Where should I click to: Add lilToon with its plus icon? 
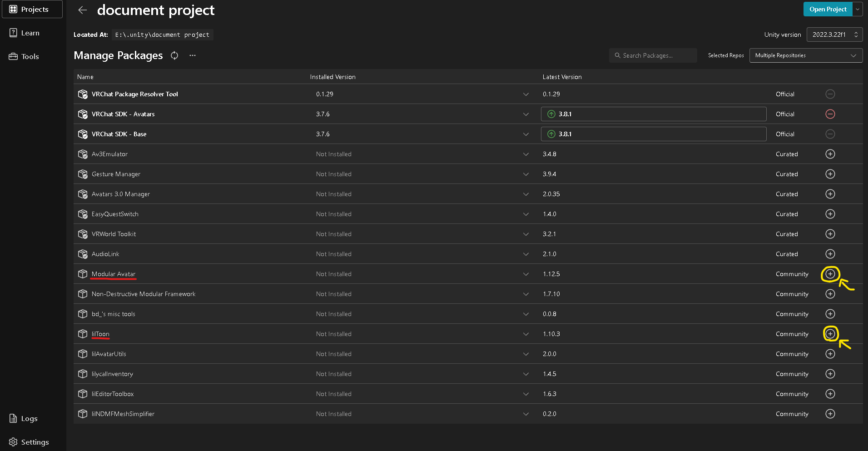tap(830, 334)
